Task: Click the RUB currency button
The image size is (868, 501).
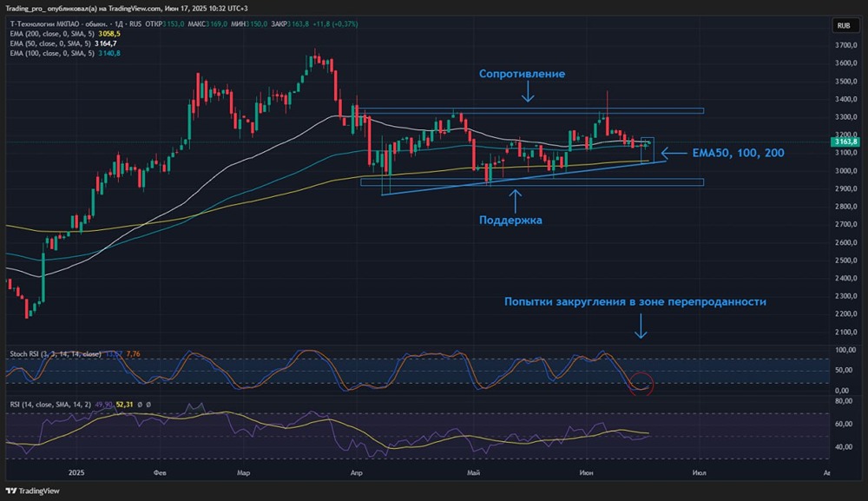Action: click(x=843, y=25)
